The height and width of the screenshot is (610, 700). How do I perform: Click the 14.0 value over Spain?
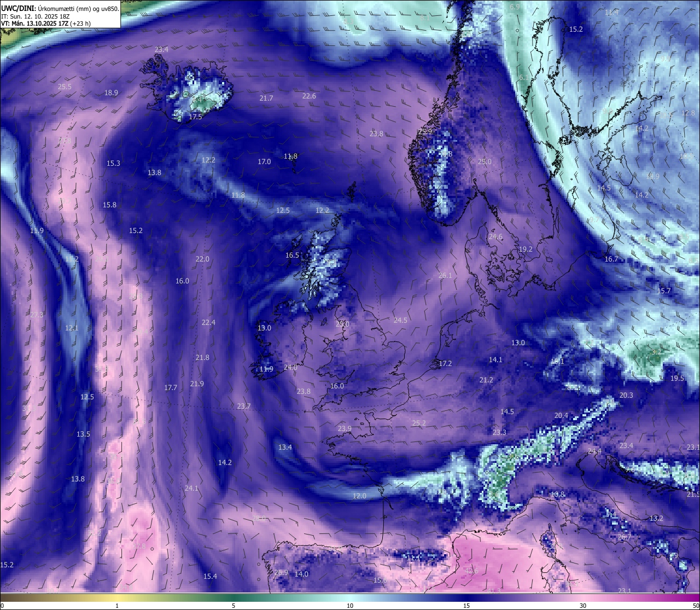[301, 574]
